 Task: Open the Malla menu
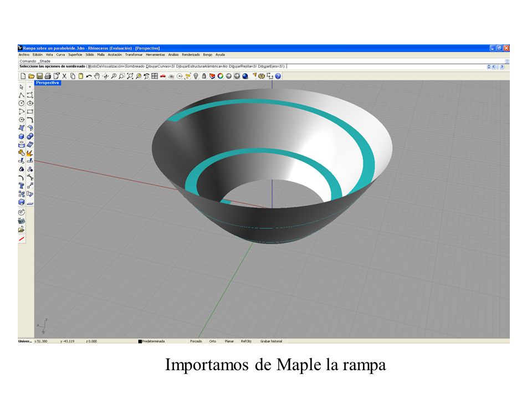pos(101,55)
